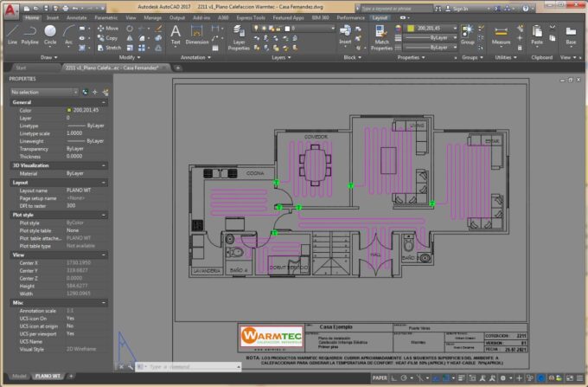Toggle PAPER space button in status bar
This screenshot has width=588, height=387.
pos(380,378)
